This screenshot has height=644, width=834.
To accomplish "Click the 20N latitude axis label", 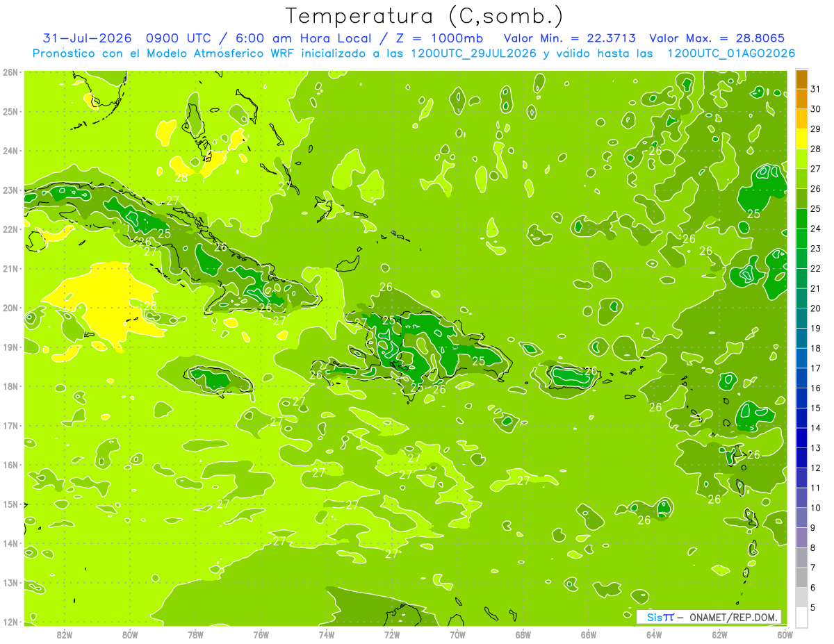I will 10,308.
